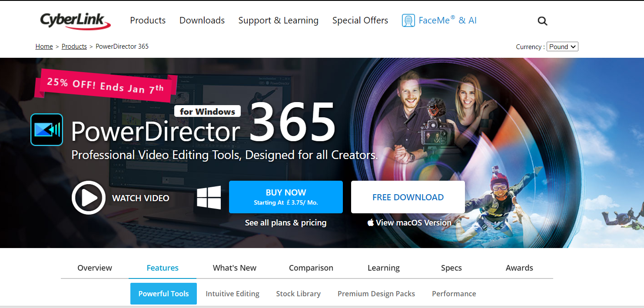Click the CyberLink logo

click(76, 20)
